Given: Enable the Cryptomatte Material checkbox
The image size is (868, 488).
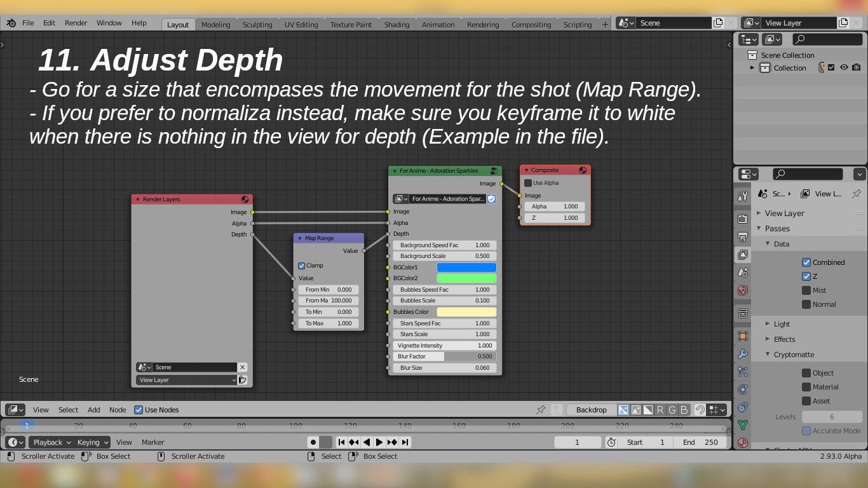Looking at the screenshot, I should pyautogui.click(x=806, y=387).
